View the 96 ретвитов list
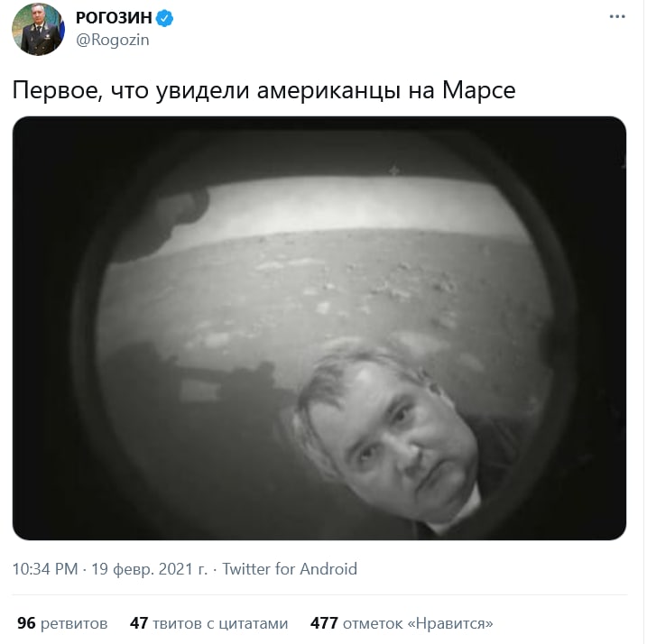Image resolution: width=647 pixels, height=644 pixels. pyautogui.click(x=62, y=623)
